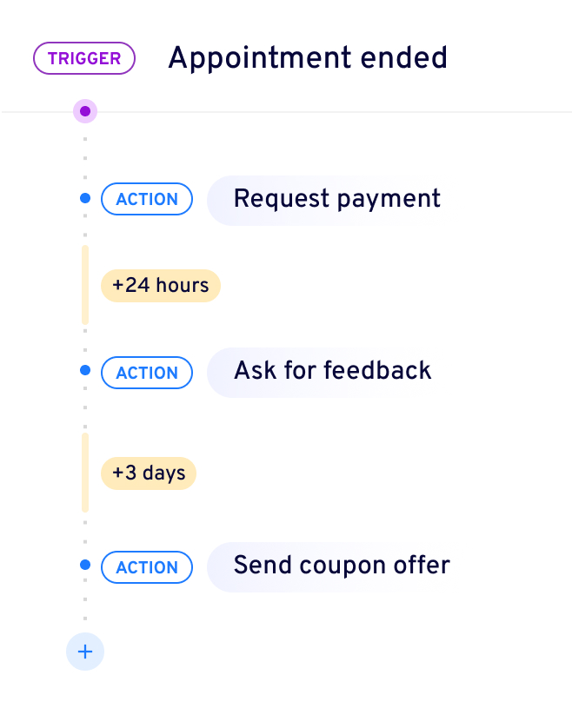The image size is (572, 728).
Task: Click the ACTION badge for Send coupon offer
Action: [x=147, y=567]
